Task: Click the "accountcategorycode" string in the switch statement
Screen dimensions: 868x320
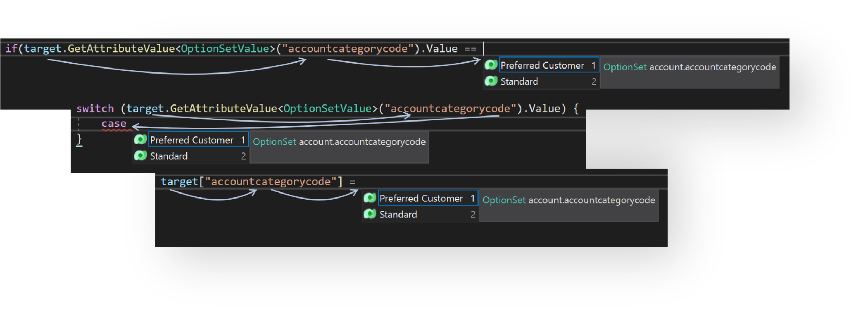Action: (x=450, y=108)
